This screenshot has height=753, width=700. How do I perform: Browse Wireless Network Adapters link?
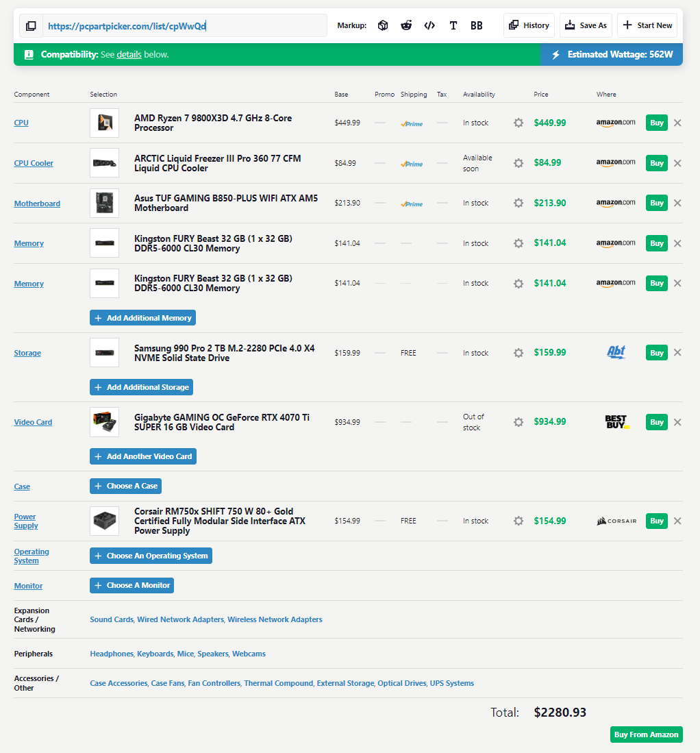(x=275, y=619)
